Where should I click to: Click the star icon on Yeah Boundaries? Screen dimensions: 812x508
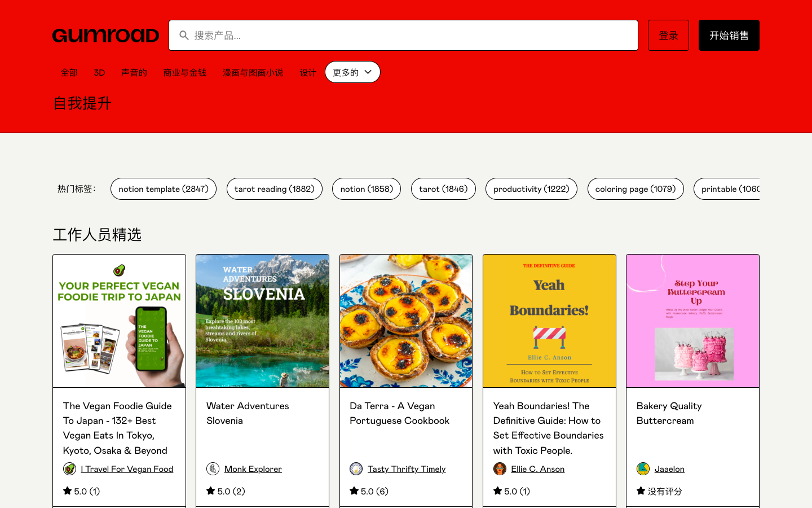point(497,491)
